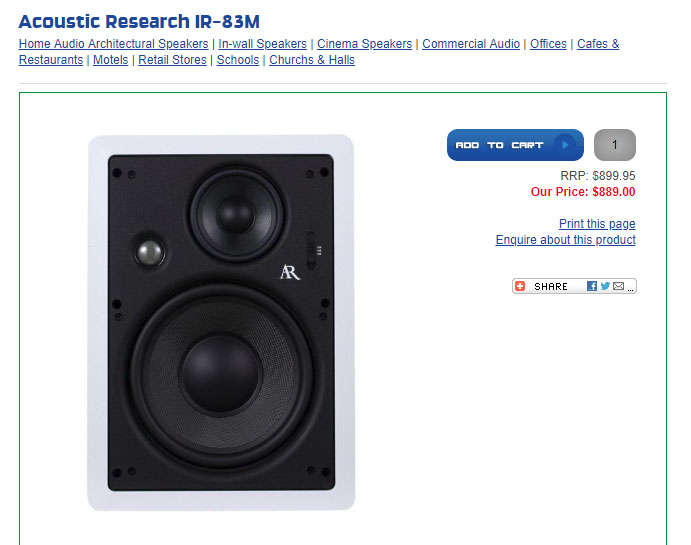691x545 pixels.
Task: Go to the Retail Stores link
Action: [172, 60]
